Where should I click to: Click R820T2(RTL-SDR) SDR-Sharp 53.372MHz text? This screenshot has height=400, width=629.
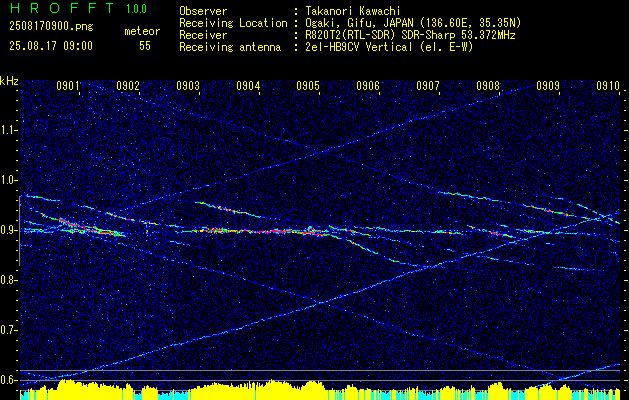(410, 35)
